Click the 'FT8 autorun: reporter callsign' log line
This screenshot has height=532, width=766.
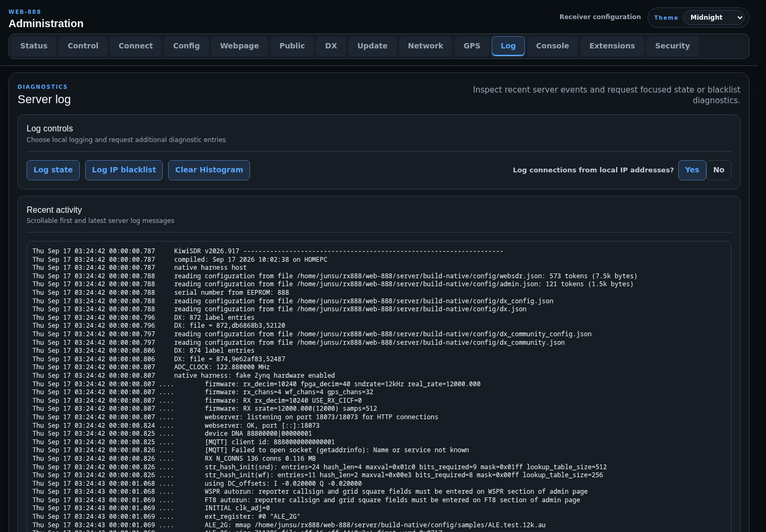coord(306,500)
